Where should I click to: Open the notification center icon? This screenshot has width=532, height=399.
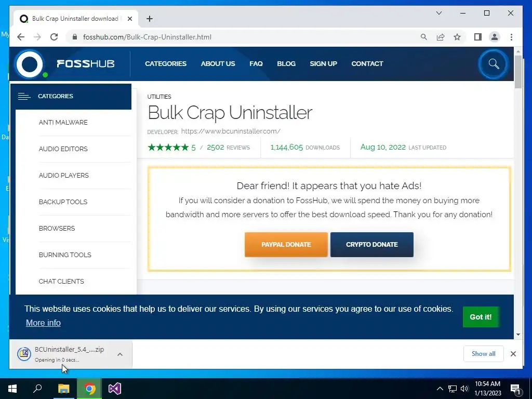[x=515, y=389]
